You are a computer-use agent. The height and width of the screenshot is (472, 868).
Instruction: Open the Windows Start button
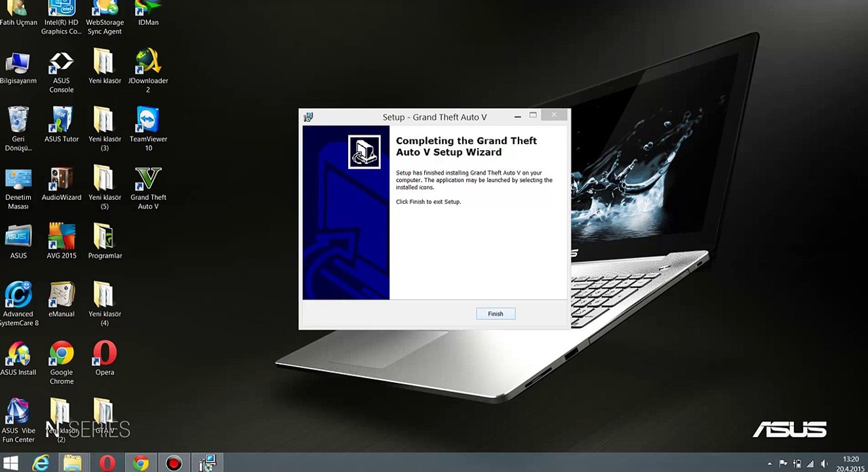[10, 463]
